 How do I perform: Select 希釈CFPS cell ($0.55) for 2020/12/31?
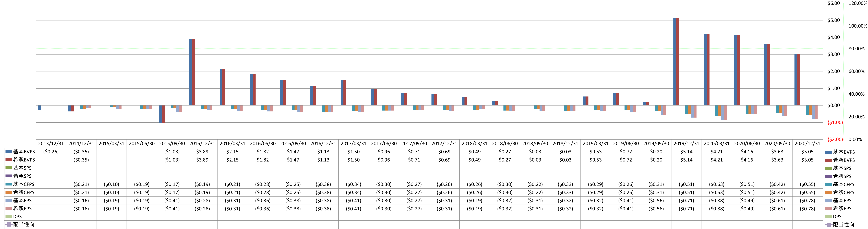[x=807, y=192]
